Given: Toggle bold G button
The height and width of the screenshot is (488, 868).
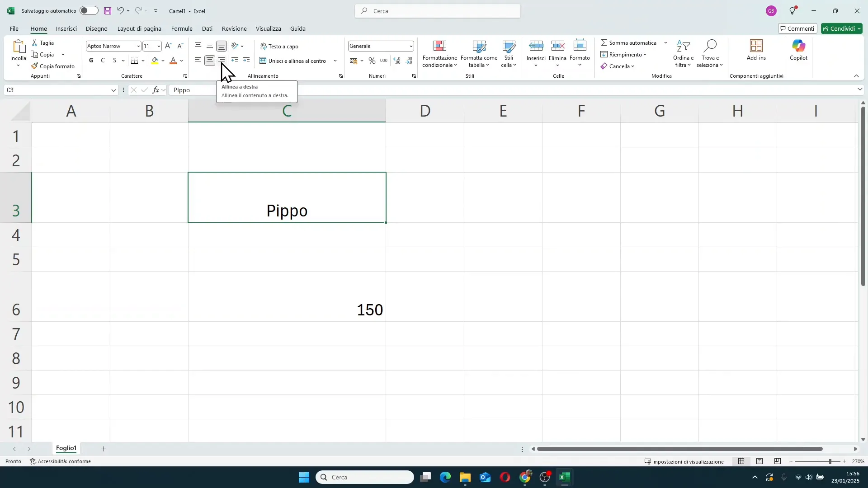Looking at the screenshot, I should [x=91, y=61].
